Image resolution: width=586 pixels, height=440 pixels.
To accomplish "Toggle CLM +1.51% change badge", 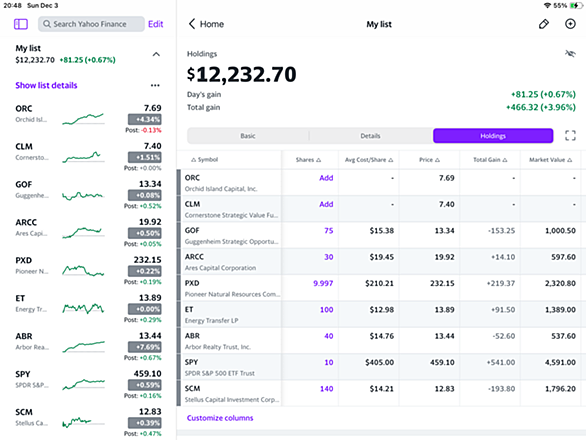I will [145, 157].
